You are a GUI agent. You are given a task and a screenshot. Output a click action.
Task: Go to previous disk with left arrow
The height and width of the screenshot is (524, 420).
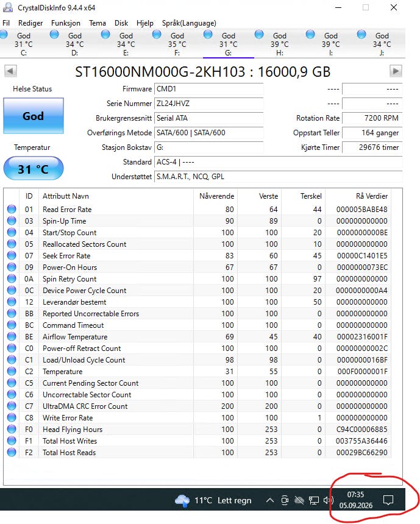10,71
